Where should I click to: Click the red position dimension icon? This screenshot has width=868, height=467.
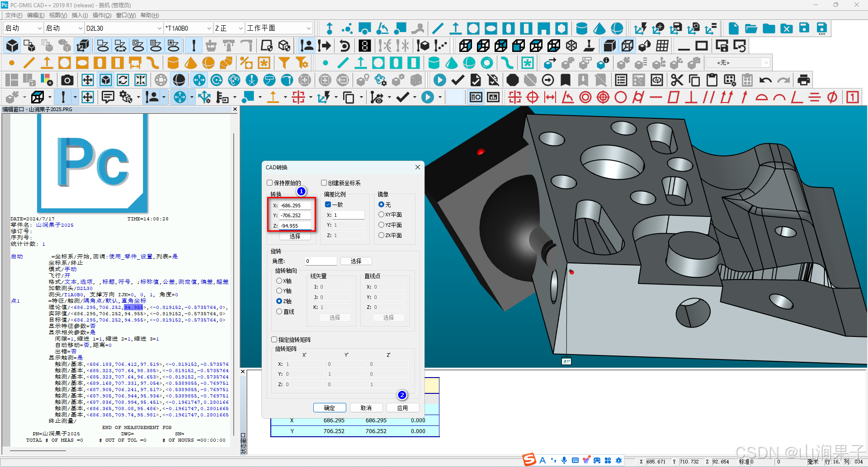coord(533,97)
